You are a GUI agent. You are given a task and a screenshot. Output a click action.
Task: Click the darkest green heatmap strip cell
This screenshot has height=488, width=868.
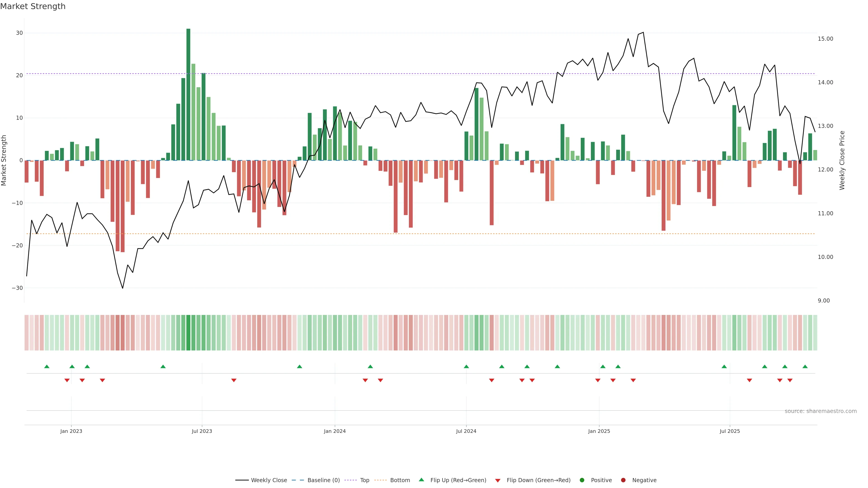[x=188, y=333]
